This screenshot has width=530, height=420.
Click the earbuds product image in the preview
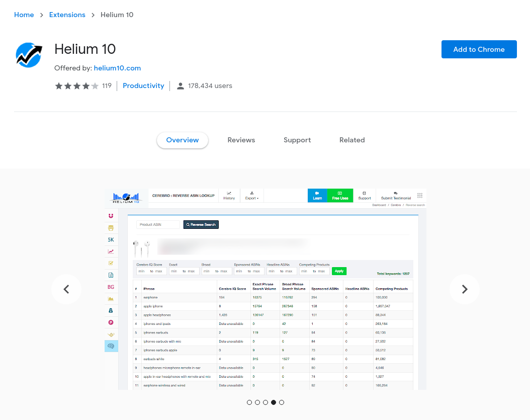coord(142,248)
